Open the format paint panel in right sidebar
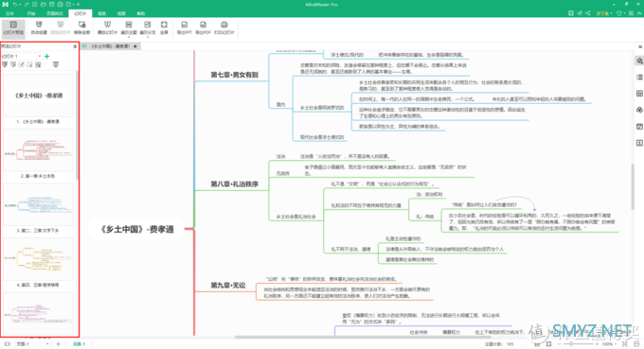This screenshot has height=349, width=644. (639, 61)
